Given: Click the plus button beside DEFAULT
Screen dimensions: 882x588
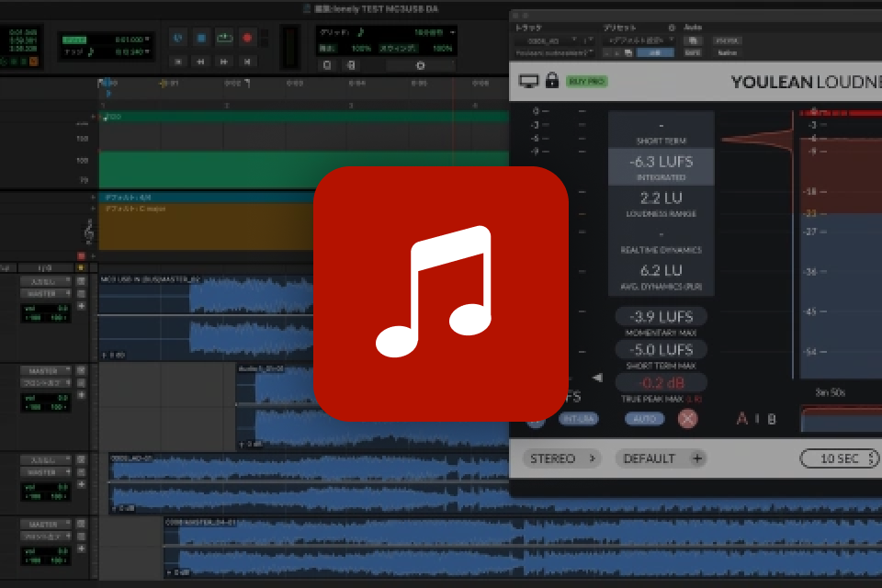Looking at the screenshot, I should tap(697, 458).
